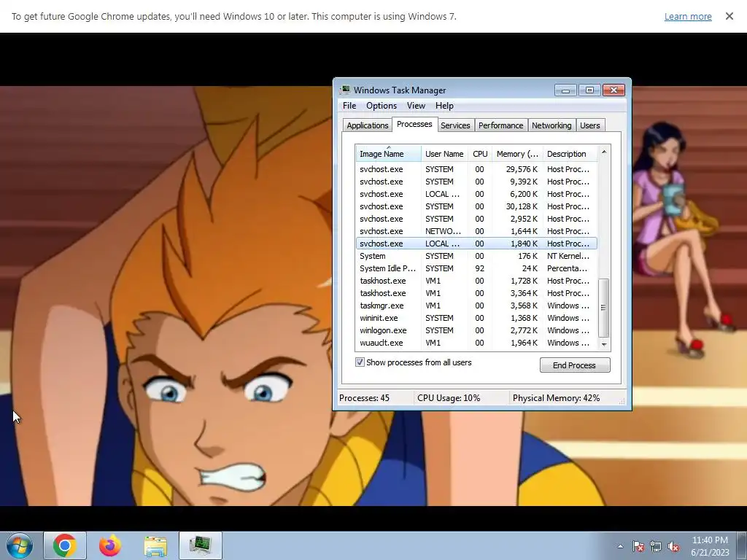Open the View menu
This screenshot has width=747, height=560.
[x=416, y=106]
